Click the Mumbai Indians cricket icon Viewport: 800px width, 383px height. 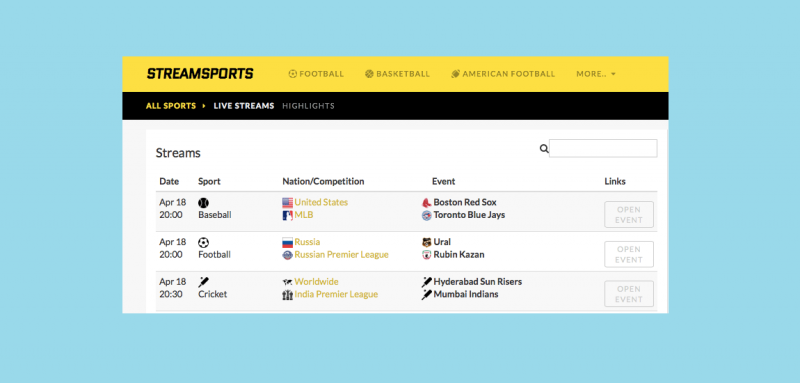(427, 295)
